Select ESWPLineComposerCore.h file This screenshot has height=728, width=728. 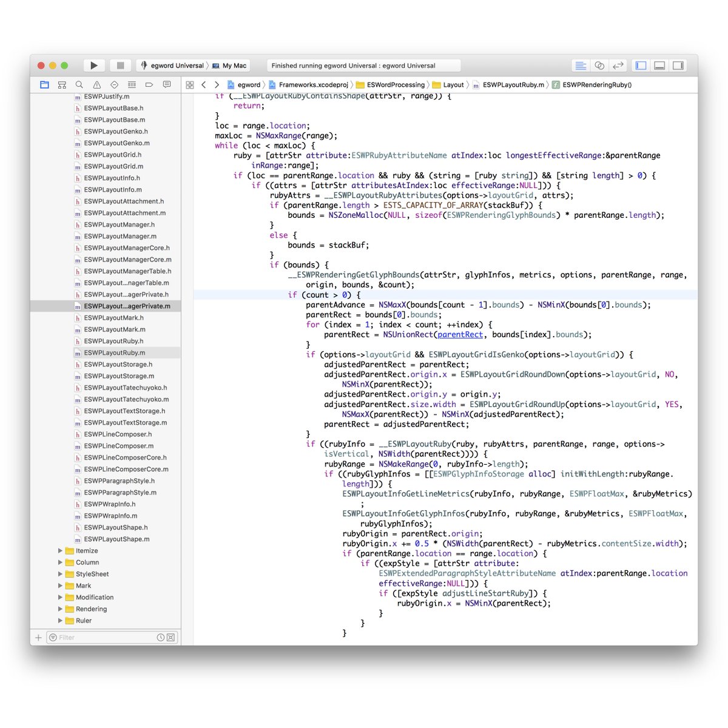click(x=106, y=457)
